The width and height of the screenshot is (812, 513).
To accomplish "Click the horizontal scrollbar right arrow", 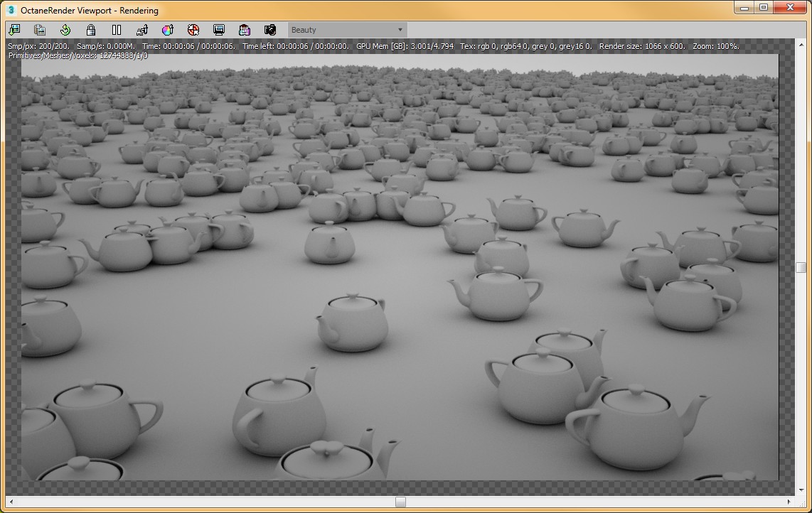I will pyautogui.click(x=789, y=502).
